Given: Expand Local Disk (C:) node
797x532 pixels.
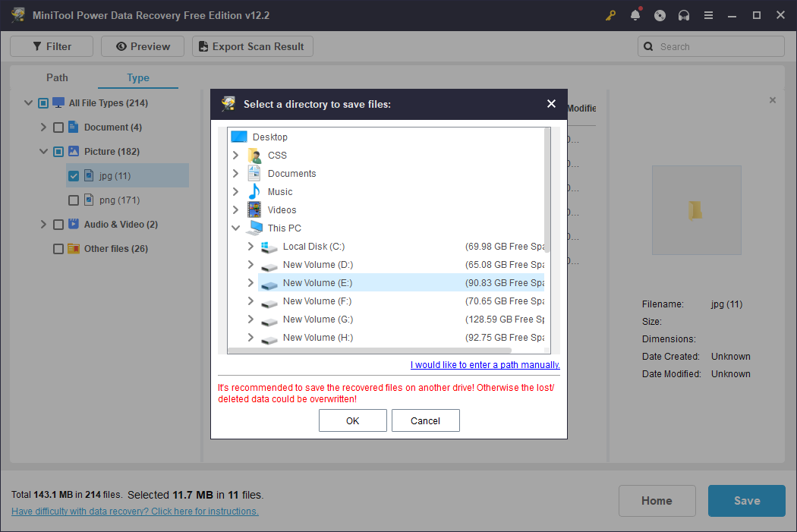Looking at the screenshot, I should point(250,247).
